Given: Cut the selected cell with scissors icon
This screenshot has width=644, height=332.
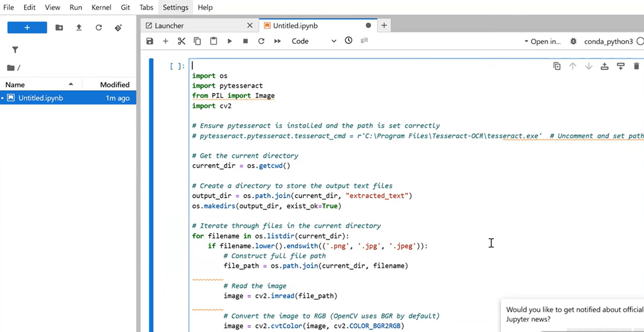Looking at the screenshot, I should tap(181, 41).
